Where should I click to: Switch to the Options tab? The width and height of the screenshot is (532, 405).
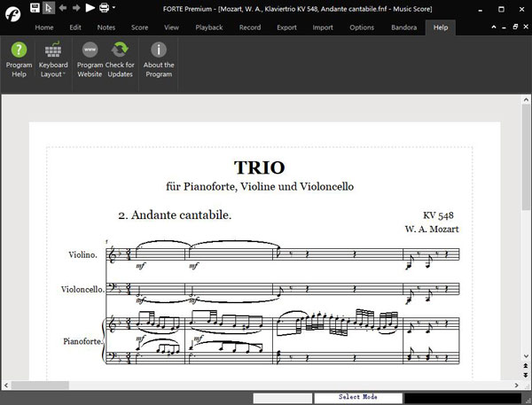click(362, 27)
